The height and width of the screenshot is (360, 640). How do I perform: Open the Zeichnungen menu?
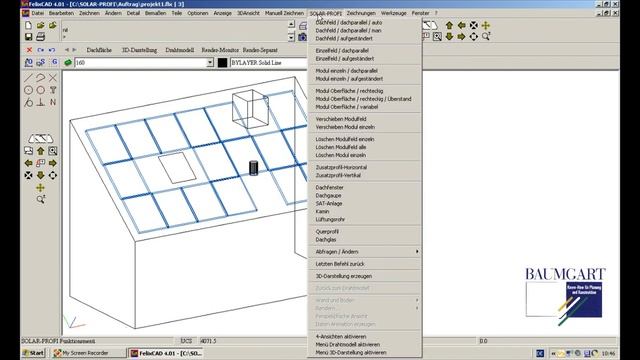(361, 13)
